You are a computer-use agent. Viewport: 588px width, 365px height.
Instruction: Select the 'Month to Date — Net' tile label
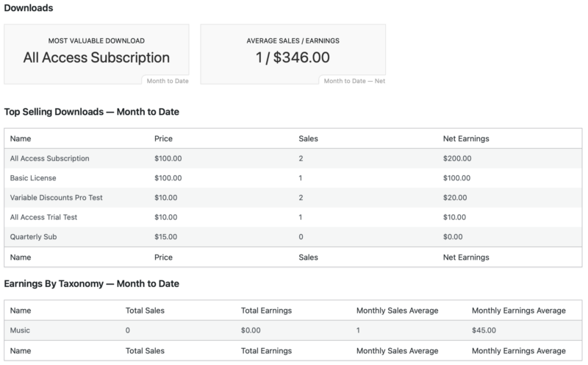[354, 80]
